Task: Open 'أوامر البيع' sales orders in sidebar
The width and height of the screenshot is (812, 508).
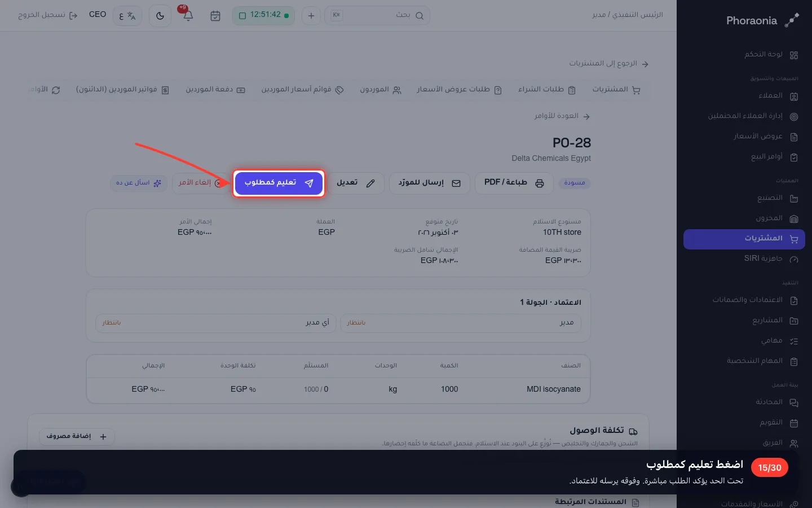Action: coord(744,157)
